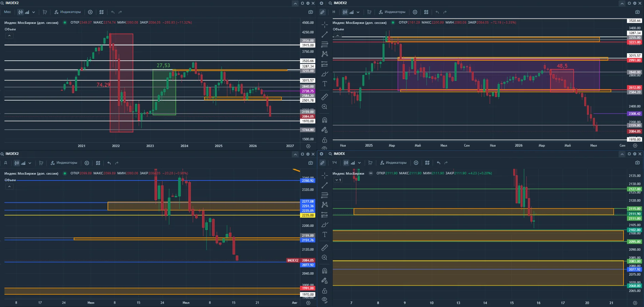
Task: Expand chart type dropdown in monthly toolbar
Action: click(33, 12)
